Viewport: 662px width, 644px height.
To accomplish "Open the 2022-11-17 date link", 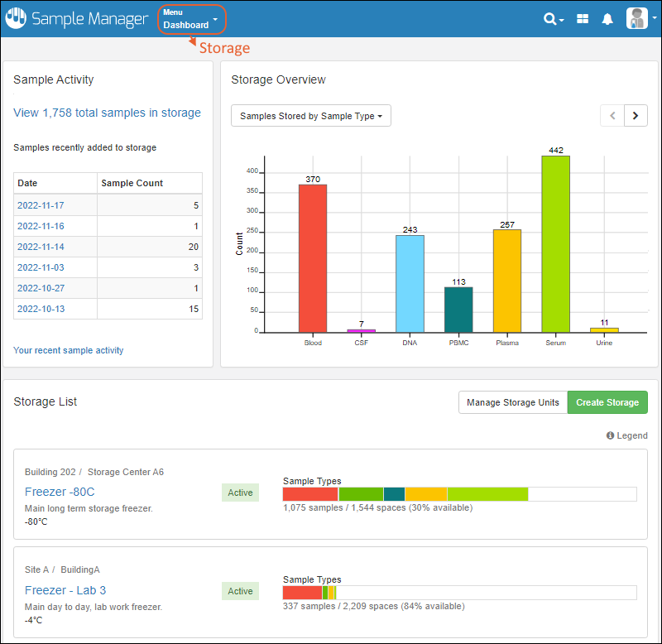I will click(41, 205).
